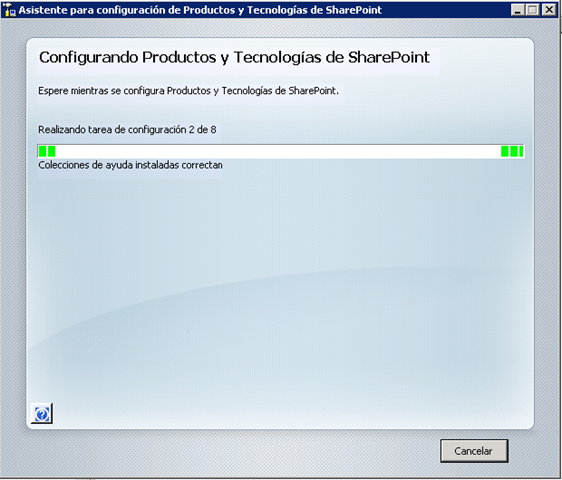Screen dimensions: 562x480
Task: Click the Cancelar button
Action: tap(474, 451)
